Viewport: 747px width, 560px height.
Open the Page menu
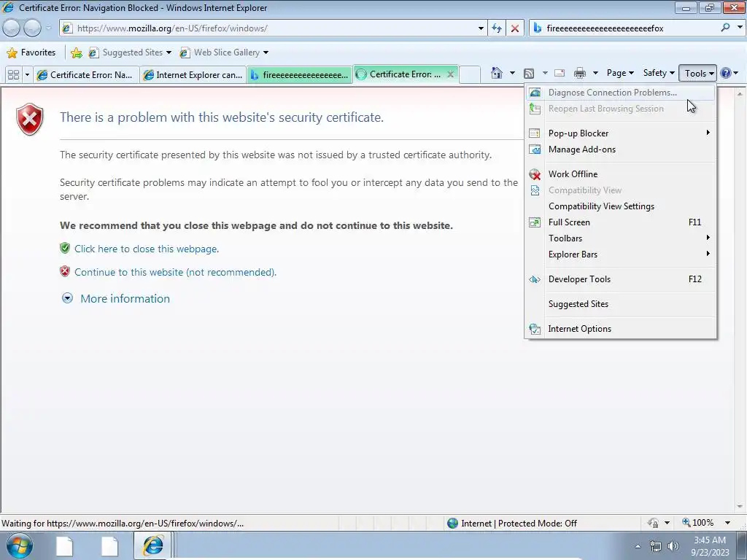coord(620,73)
